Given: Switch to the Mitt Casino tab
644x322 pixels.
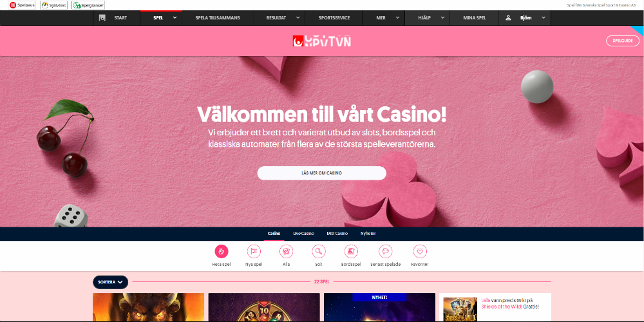Looking at the screenshot, I should pos(337,233).
